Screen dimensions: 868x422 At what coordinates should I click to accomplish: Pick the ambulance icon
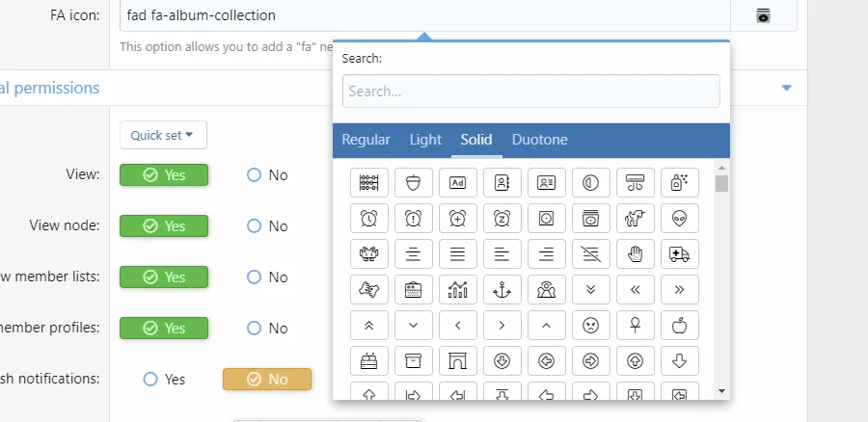tap(679, 253)
